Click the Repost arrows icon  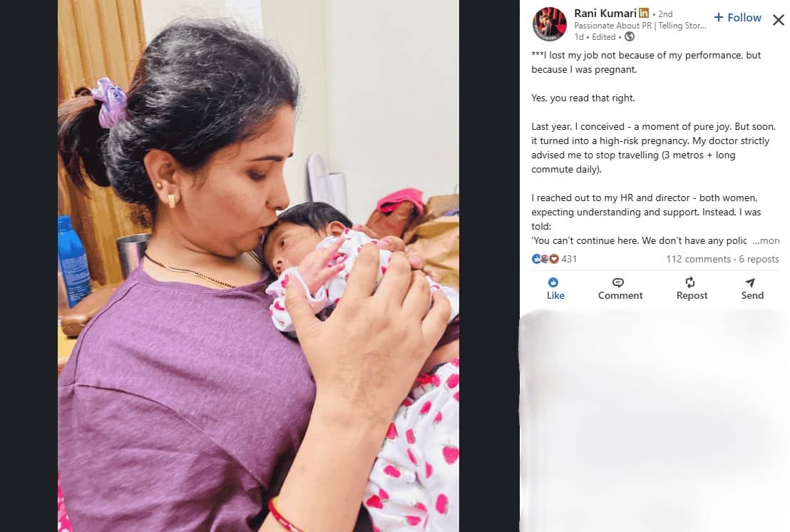coord(690,282)
